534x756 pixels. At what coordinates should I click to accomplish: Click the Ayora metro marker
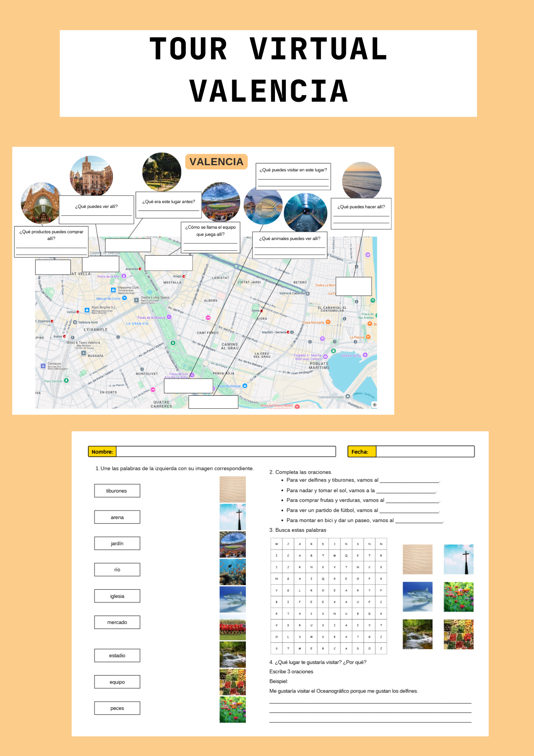(262, 311)
